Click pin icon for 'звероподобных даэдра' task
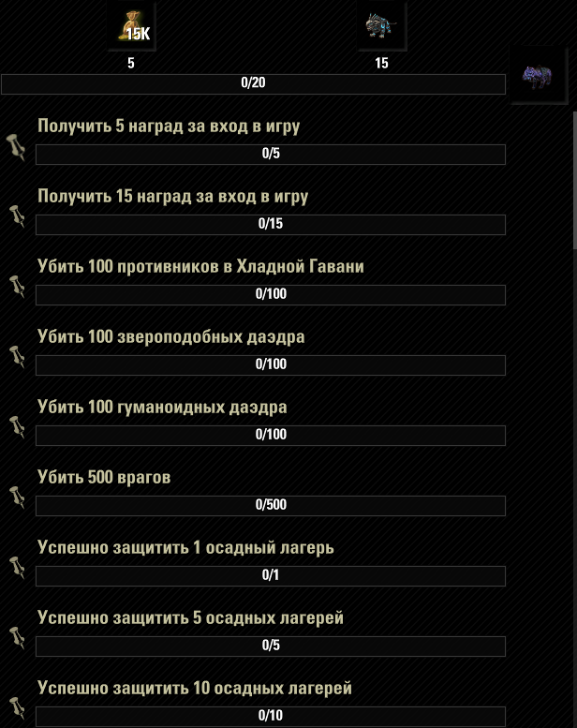 (17, 357)
